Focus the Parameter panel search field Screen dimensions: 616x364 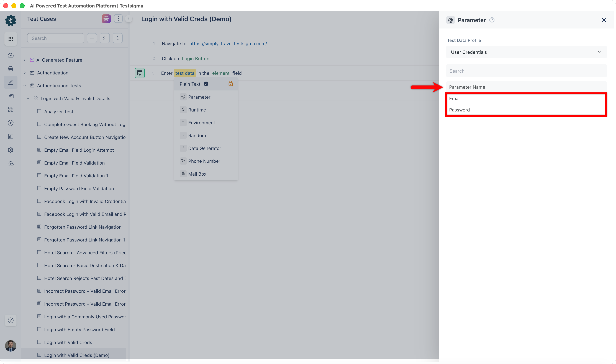click(526, 71)
